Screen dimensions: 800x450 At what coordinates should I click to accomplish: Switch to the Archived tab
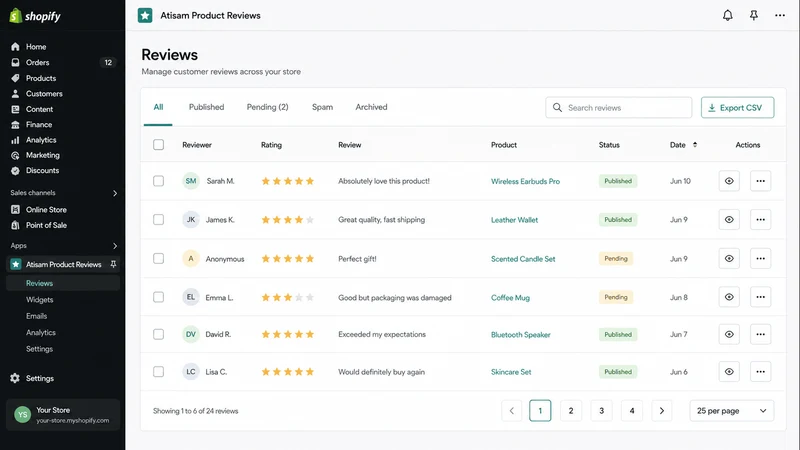coord(371,107)
